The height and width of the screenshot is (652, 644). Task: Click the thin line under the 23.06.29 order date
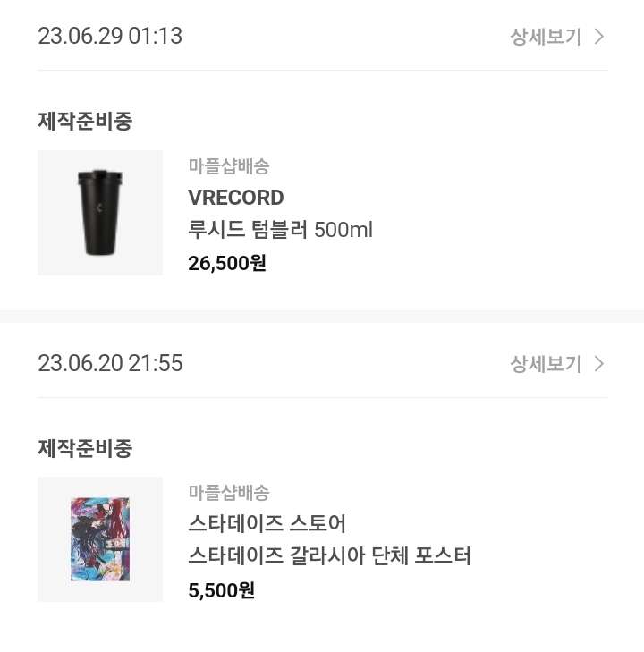(x=322, y=70)
